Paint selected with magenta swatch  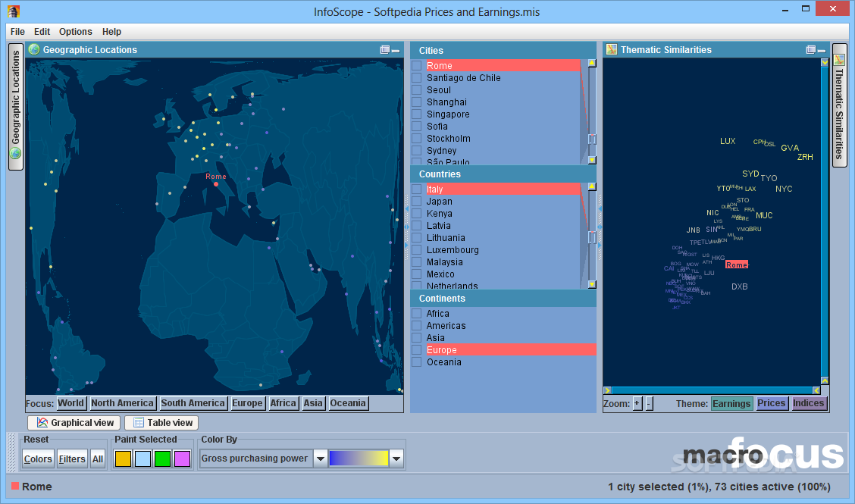(182, 459)
